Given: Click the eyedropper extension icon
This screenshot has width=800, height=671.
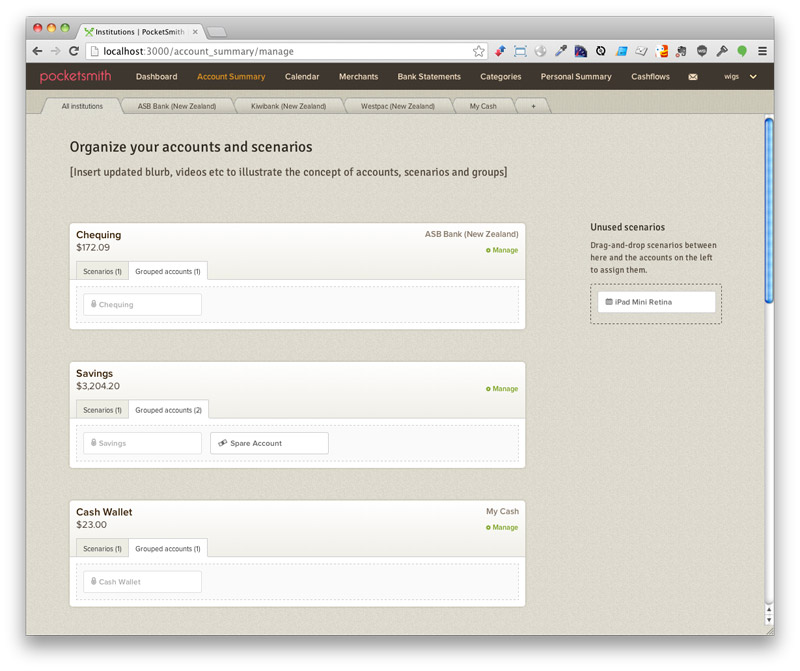Looking at the screenshot, I should (561, 51).
